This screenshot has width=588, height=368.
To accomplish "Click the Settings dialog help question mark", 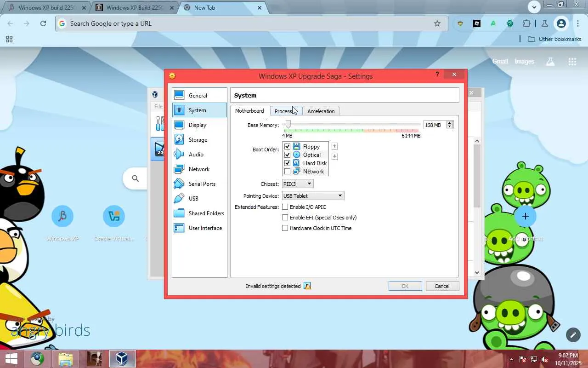I will coord(437,75).
